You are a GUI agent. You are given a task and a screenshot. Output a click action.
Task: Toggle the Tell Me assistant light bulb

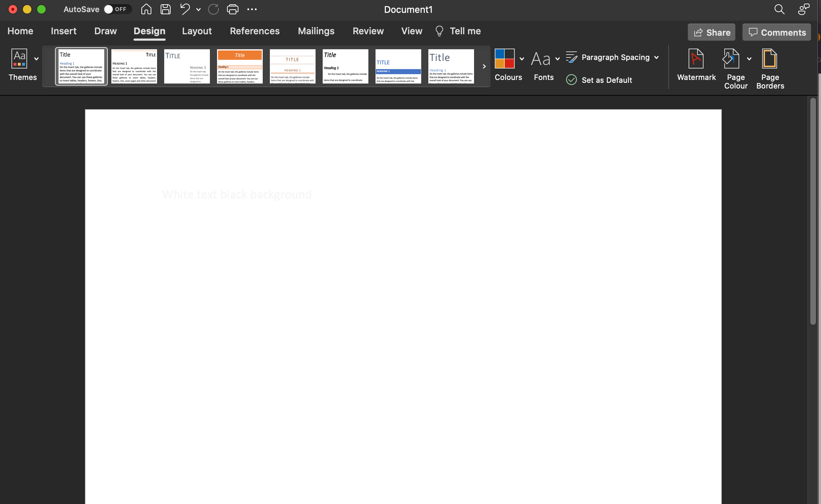click(x=439, y=31)
